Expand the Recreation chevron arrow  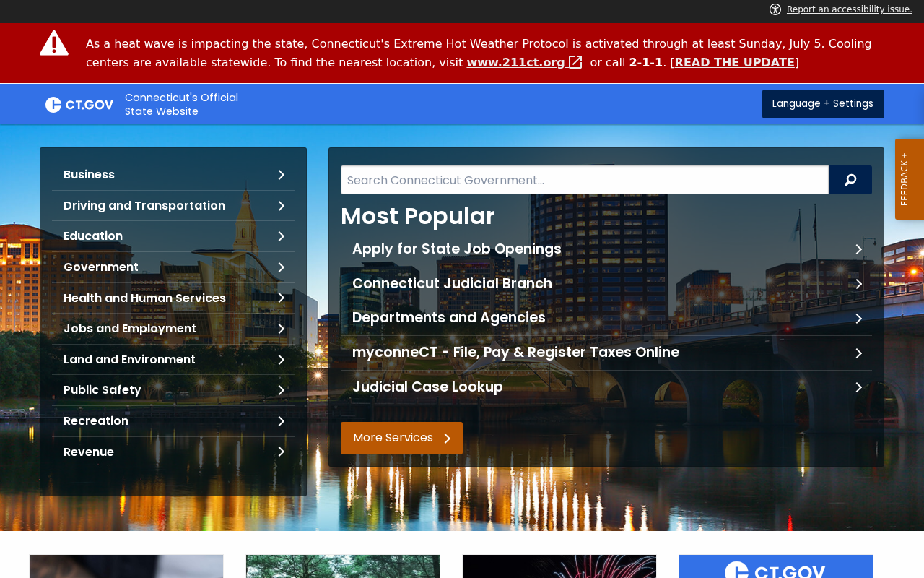282,421
